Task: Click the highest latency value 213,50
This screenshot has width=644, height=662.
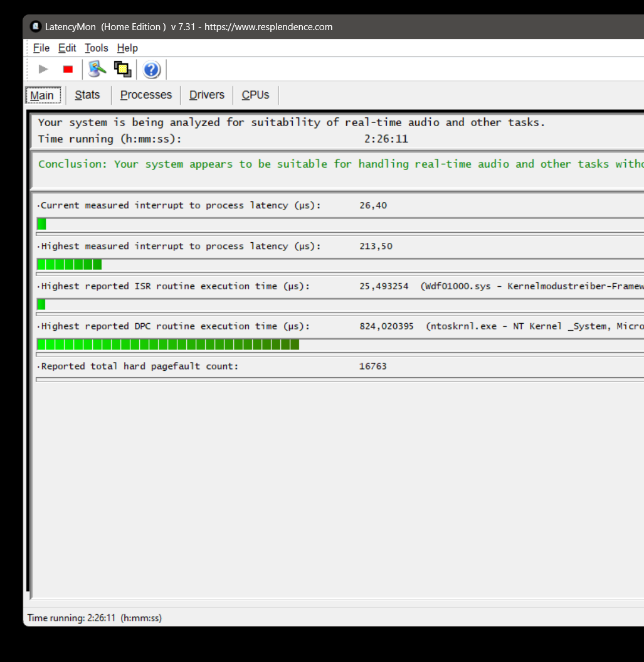Action: coord(376,246)
